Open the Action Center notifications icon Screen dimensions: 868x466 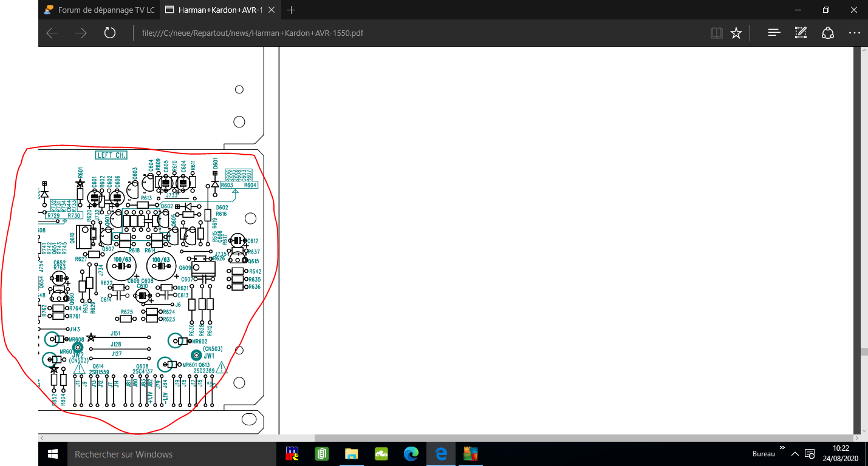click(x=810, y=454)
